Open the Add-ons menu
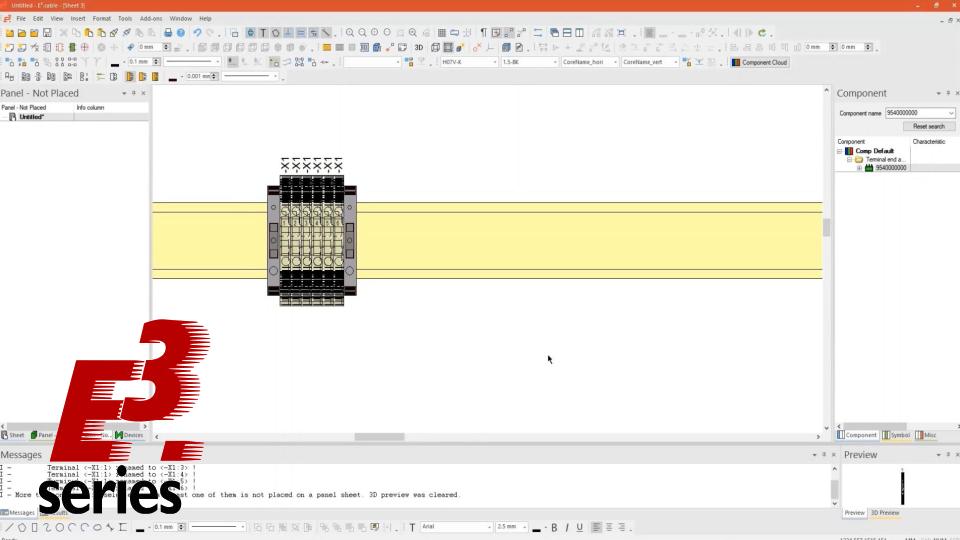The image size is (960, 540). coord(151,19)
